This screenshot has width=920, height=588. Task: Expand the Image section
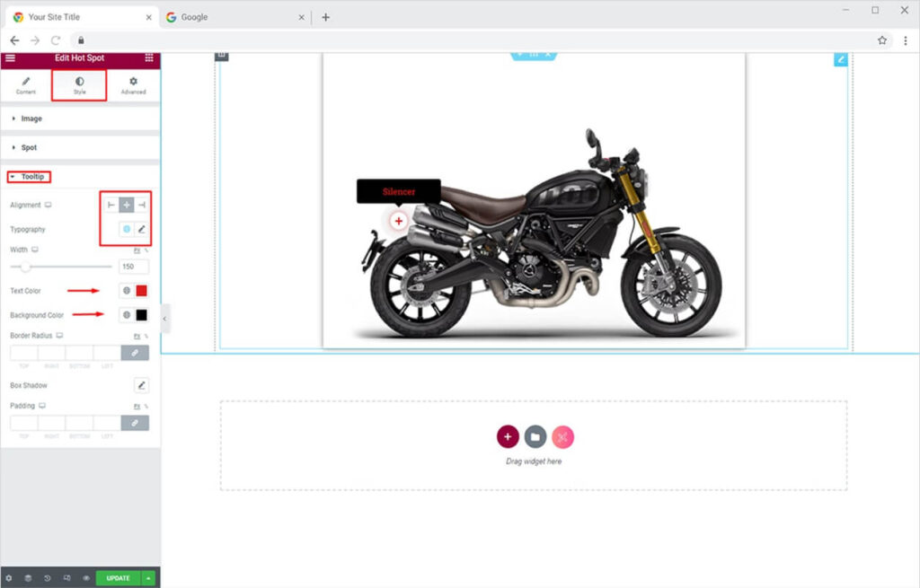coord(31,118)
